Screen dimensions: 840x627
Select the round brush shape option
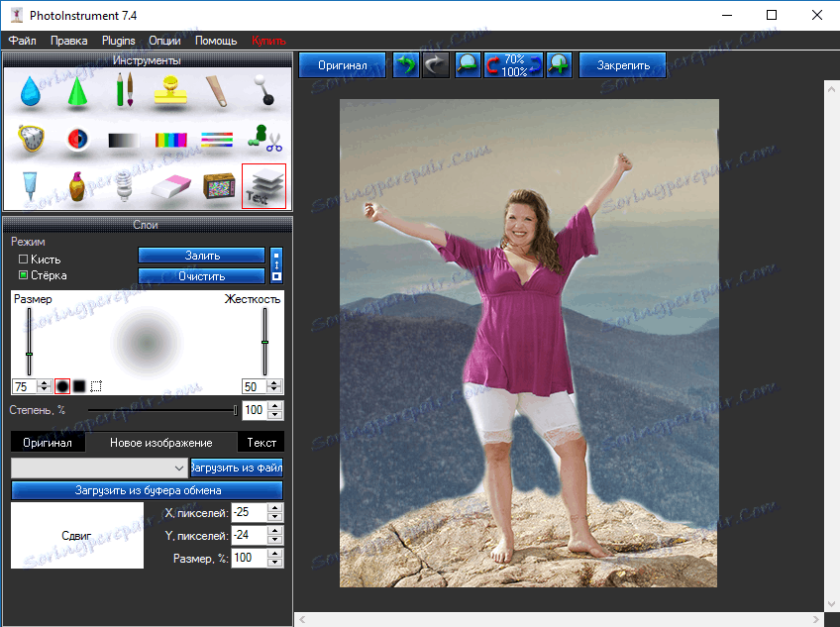(x=61, y=385)
